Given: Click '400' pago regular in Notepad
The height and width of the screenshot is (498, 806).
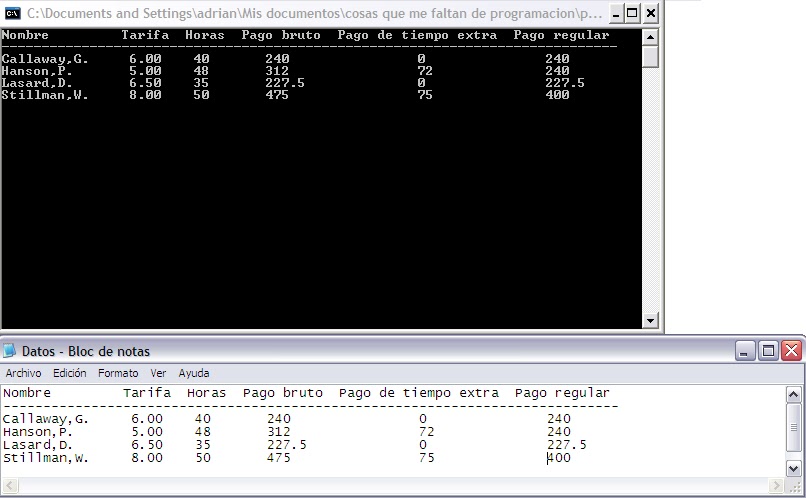Looking at the screenshot, I should point(559,458).
